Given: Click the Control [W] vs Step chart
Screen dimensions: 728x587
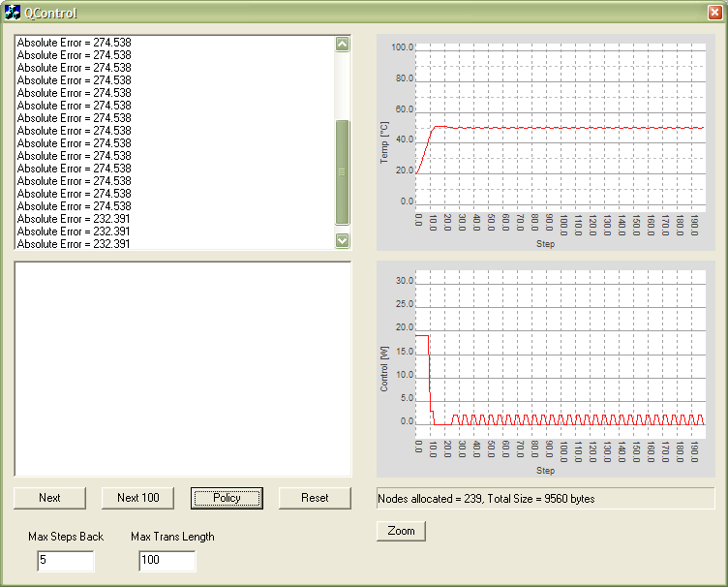Looking at the screenshot, I should [546, 369].
